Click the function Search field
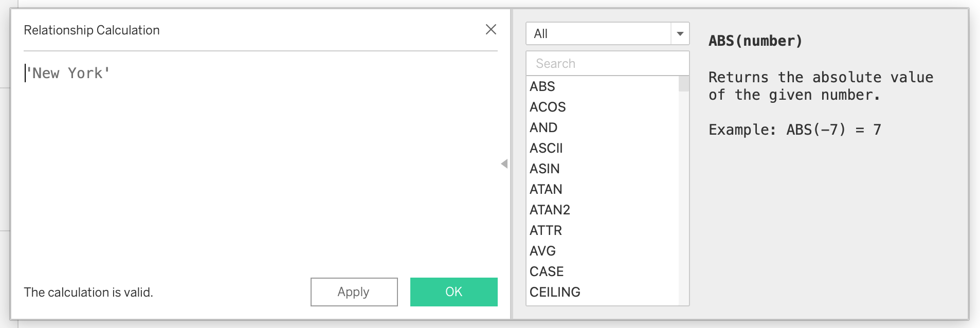The width and height of the screenshot is (980, 328). pos(607,64)
